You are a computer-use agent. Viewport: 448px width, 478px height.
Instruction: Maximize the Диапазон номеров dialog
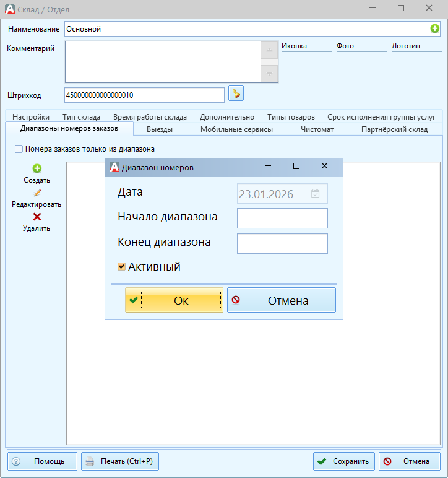pyautogui.click(x=296, y=166)
